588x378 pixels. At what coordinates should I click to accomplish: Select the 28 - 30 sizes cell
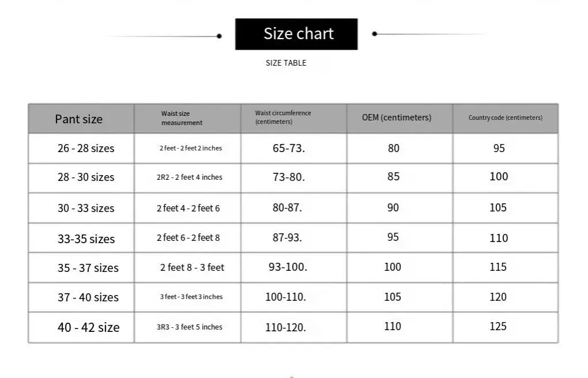[86, 177]
